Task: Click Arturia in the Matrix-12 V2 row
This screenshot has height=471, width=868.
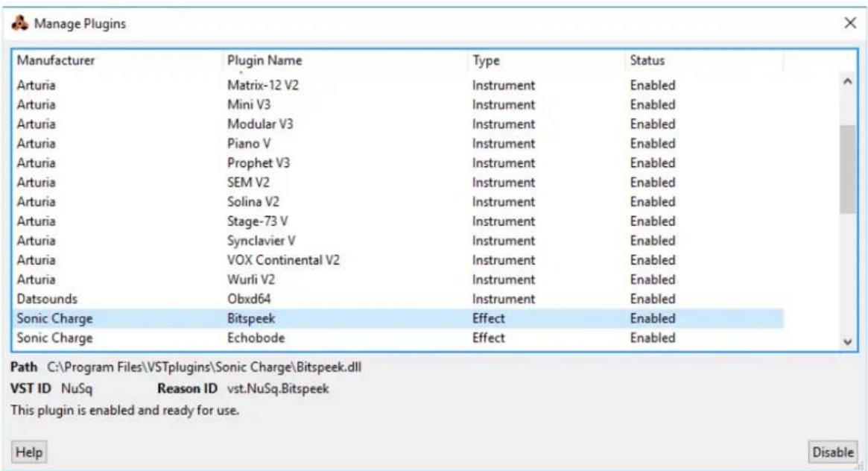Action: pyautogui.click(x=36, y=85)
